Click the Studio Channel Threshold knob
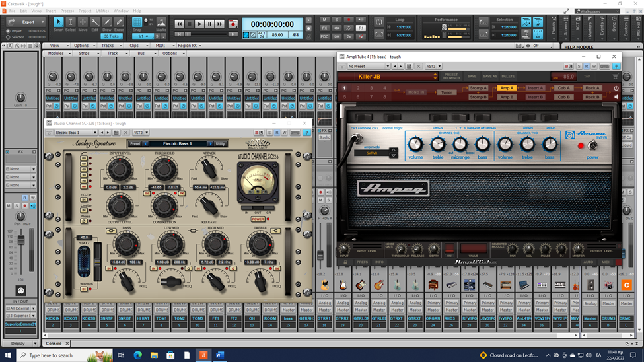The height and width of the screenshot is (362, 644). pos(164,169)
